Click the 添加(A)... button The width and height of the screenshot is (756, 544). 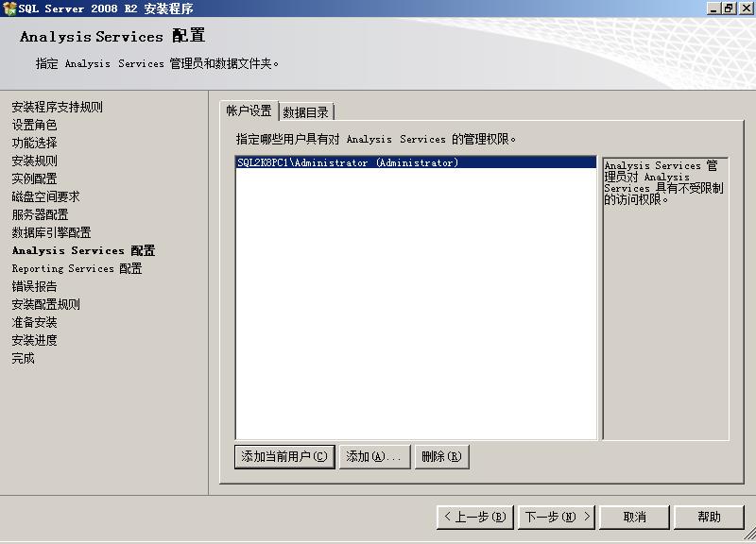tap(374, 456)
